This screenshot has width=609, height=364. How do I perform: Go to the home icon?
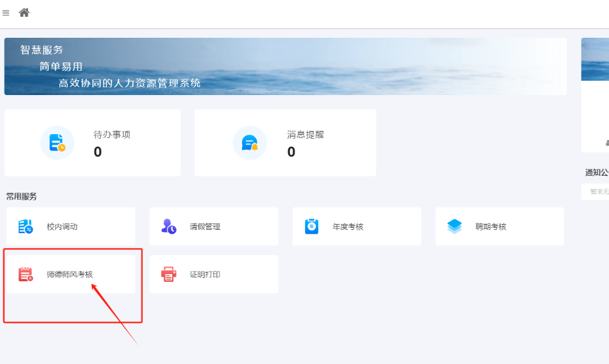tap(24, 13)
